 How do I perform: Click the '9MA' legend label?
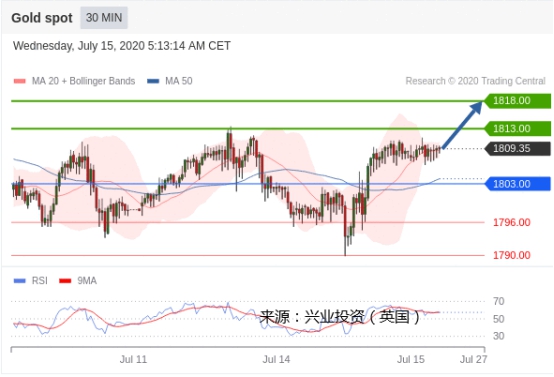coord(87,281)
